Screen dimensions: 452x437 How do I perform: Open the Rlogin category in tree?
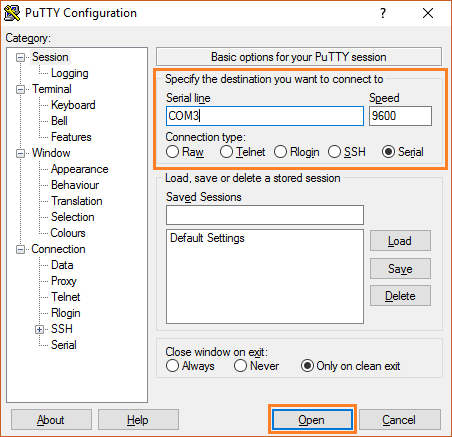66,313
